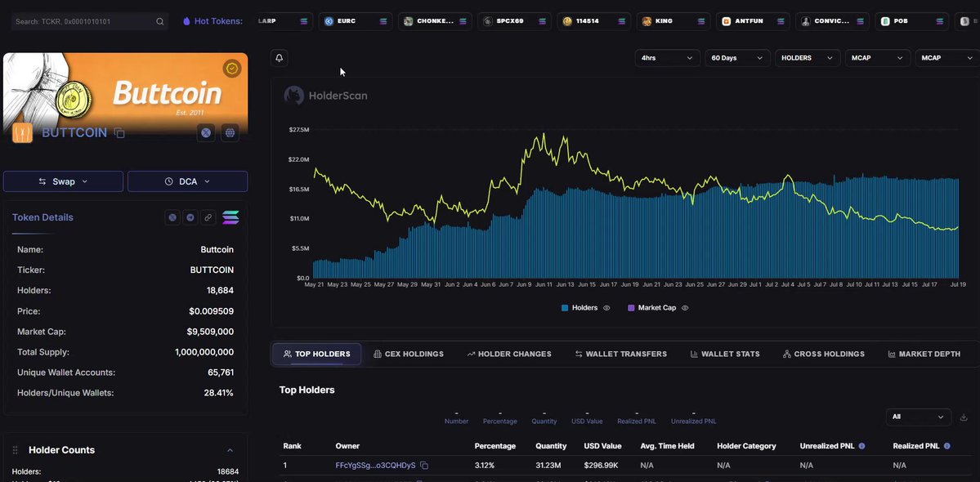Open the All filter dropdown
Viewport: 980px width, 482px height.
(x=918, y=417)
